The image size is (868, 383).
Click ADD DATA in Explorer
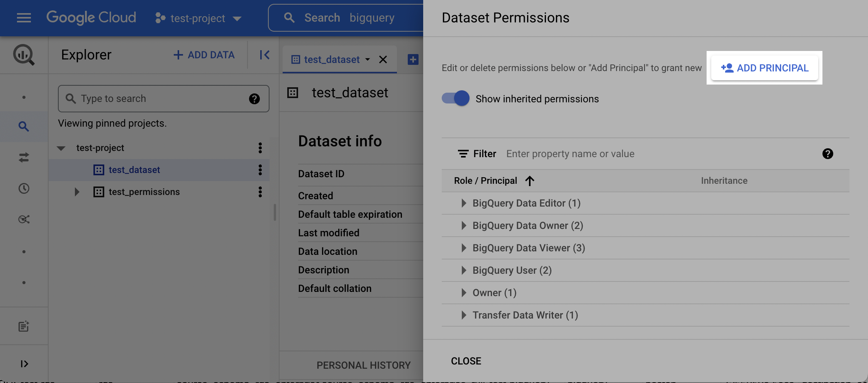[204, 55]
